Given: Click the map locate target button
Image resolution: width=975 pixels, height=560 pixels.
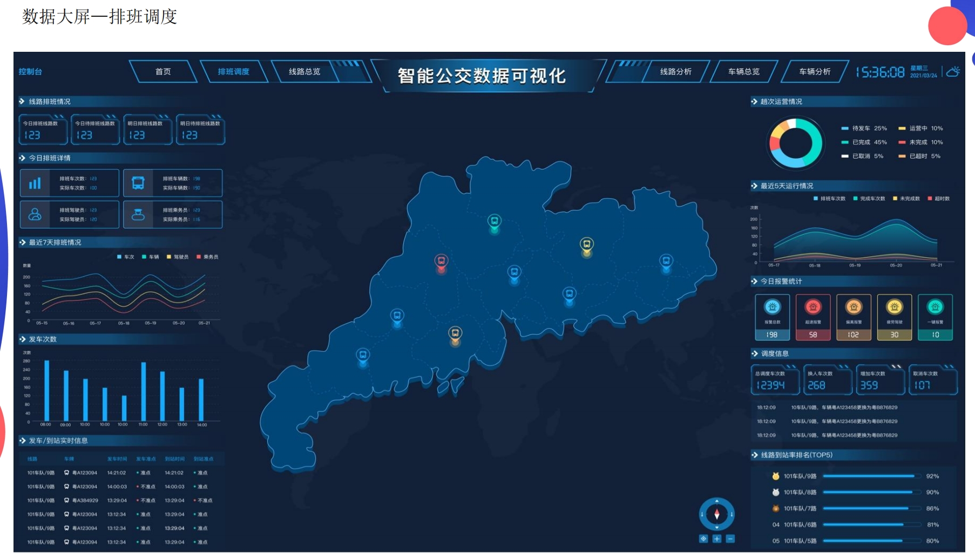Looking at the screenshot, I should coord(703,538).
